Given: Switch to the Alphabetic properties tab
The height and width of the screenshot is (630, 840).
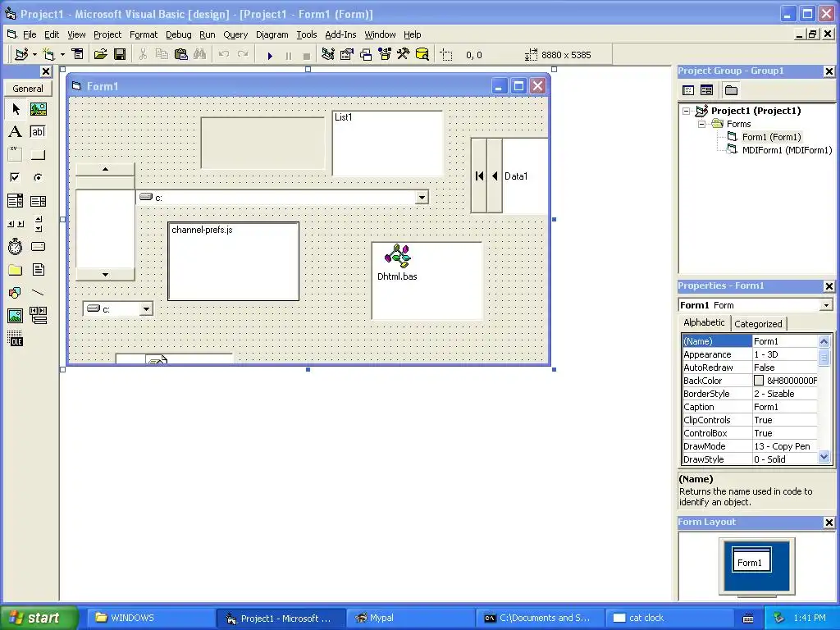Looking at the screenshot, I should [704, 322].
